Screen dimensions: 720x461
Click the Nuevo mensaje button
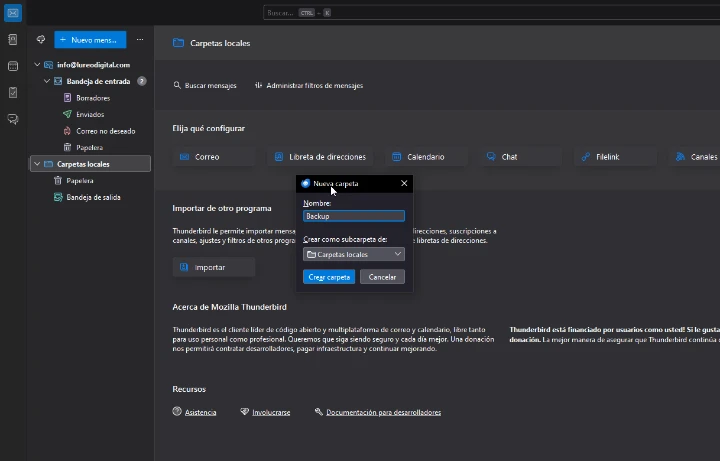(x=90, y=40)
